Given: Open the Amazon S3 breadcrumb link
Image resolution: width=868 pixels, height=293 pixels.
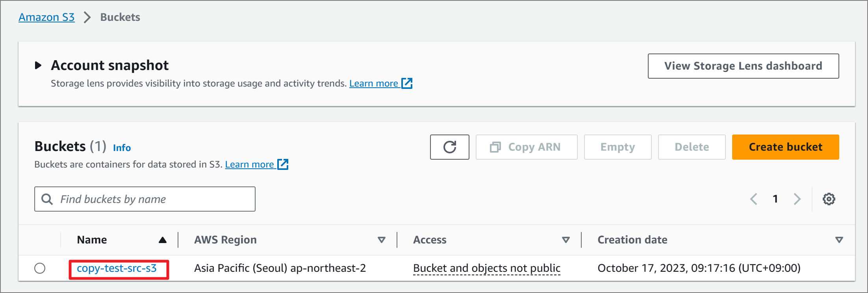Looking at the screenshot, I should click(46, 17).
